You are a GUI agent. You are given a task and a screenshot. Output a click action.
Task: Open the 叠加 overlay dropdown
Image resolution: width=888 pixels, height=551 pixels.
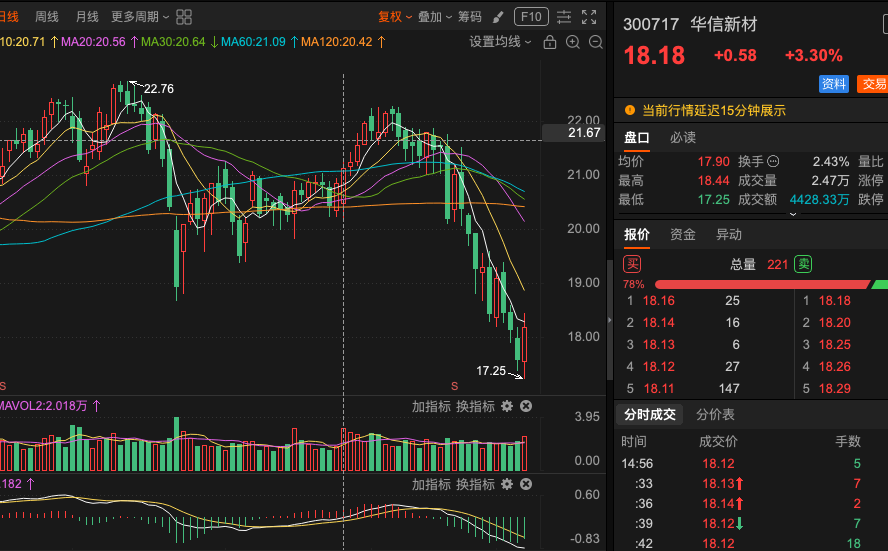(434, 17)
